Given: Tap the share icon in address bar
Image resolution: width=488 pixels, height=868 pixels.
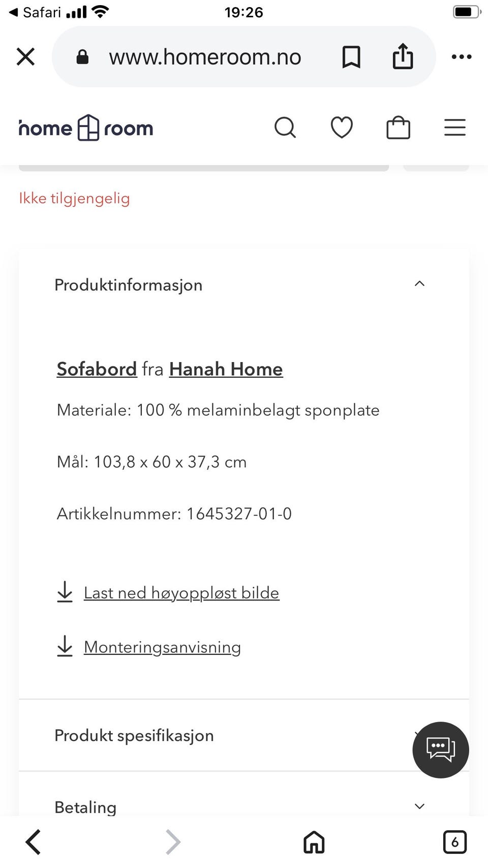Looking at the screenshot, I should pos(403,56).
